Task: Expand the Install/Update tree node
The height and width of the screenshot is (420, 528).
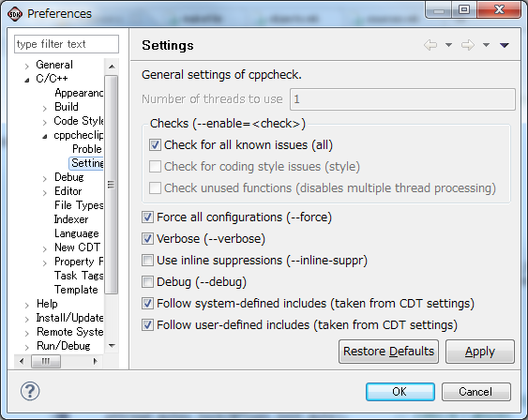Action: pyautogui.click(x=26, y=320)
